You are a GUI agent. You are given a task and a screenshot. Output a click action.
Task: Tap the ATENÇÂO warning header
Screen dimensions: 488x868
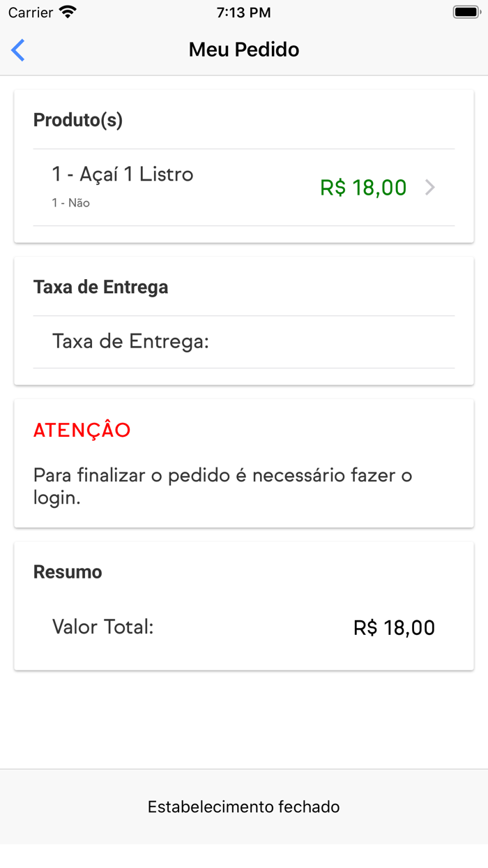tap(81, 431)
